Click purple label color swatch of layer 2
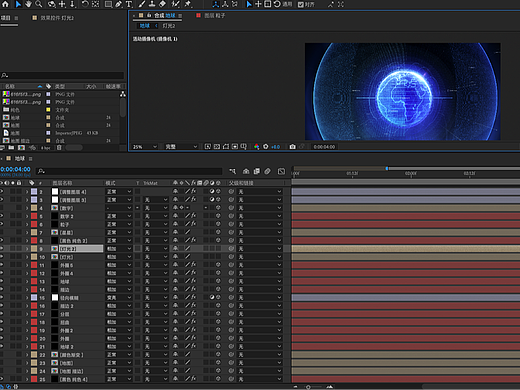The height and width of the screenshot is (390, 520). pos(34,192)
